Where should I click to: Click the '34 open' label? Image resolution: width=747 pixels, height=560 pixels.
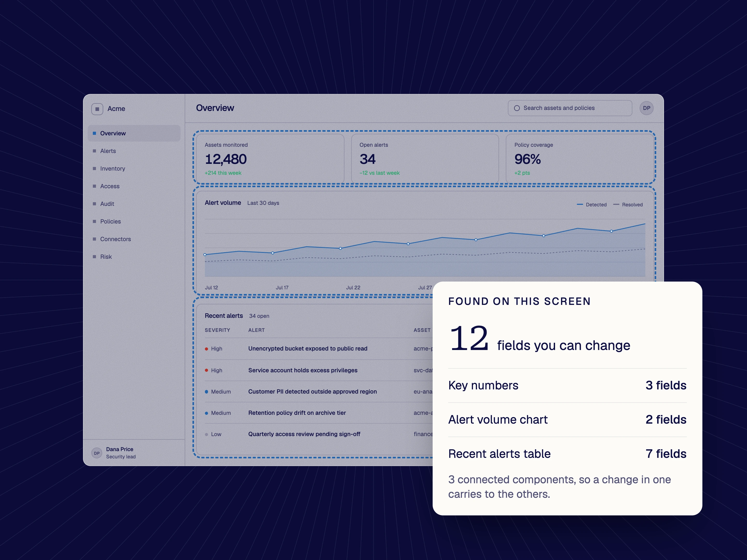pos(259,316)
